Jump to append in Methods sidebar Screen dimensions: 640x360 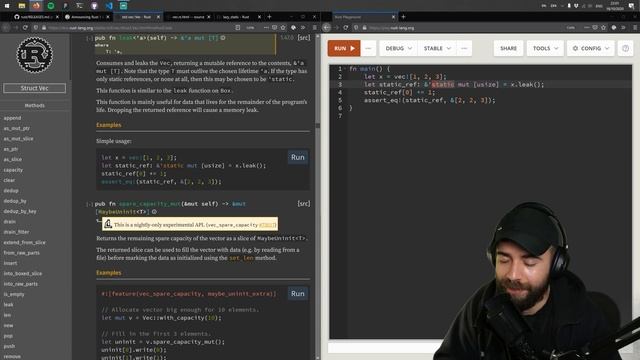12,118
